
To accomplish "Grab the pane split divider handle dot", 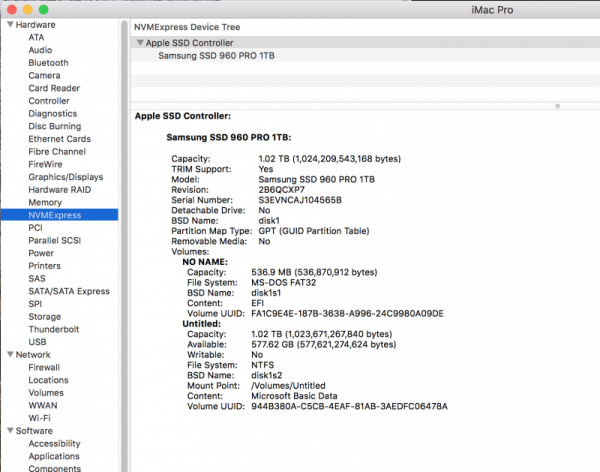I will tap(558, 106).
